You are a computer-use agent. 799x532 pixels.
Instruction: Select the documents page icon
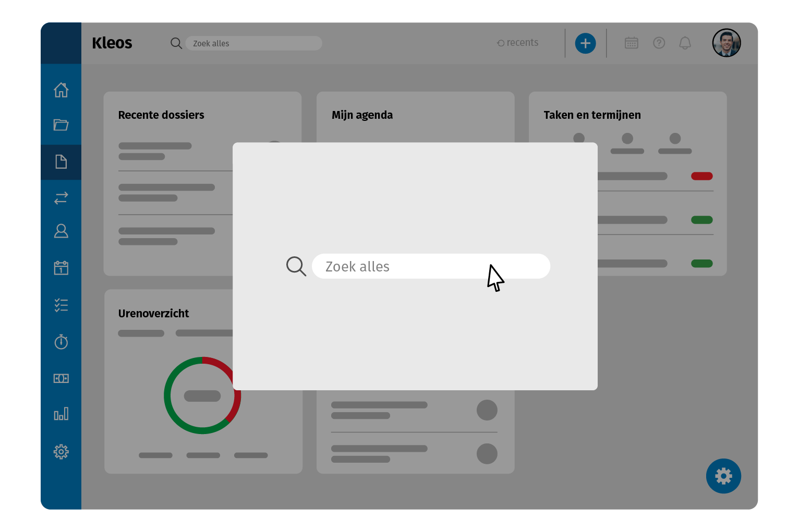[x=61, y=162]
